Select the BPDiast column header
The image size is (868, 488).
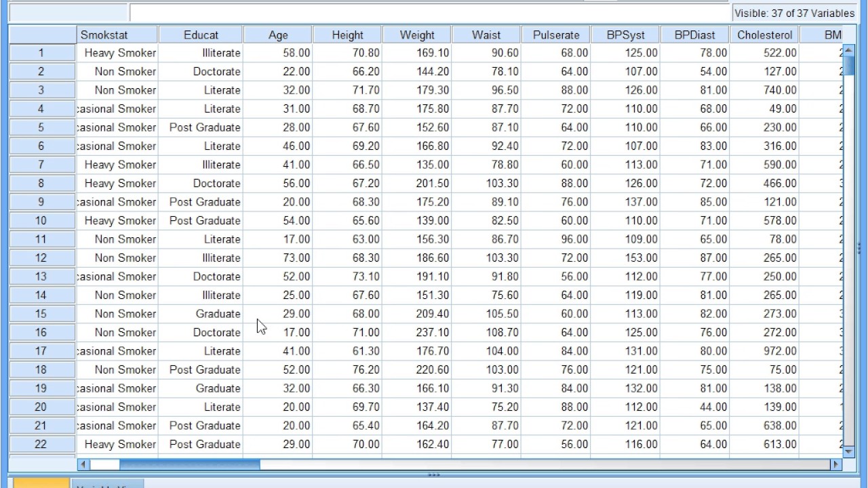point(695,35)
